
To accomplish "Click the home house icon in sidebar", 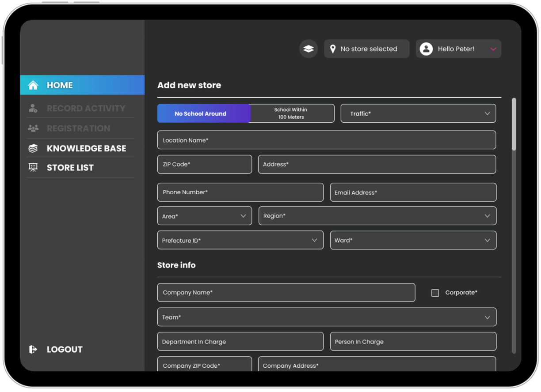I will click(33, 85).
